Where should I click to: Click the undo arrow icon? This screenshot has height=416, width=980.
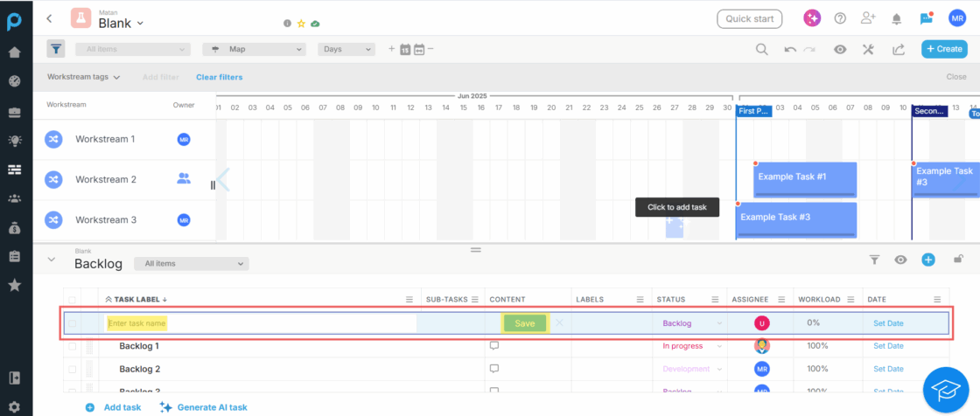[x=790, y=50]
